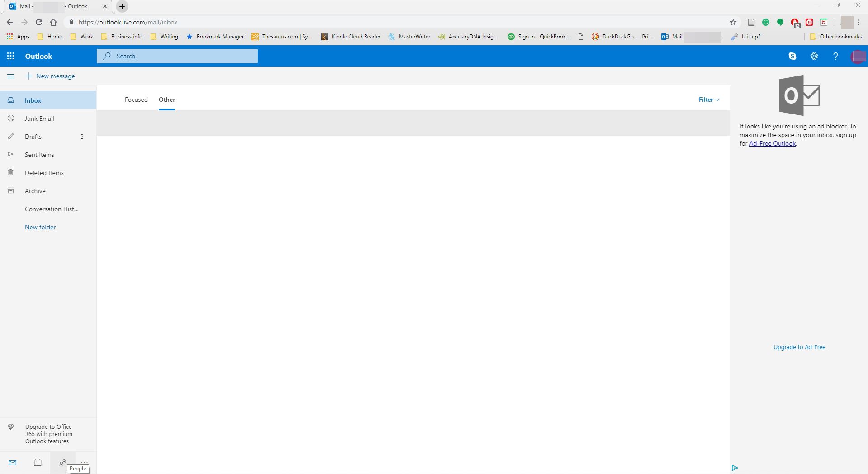
Task: Close the Outlook Mail browser tab
Action: [105, 6]
